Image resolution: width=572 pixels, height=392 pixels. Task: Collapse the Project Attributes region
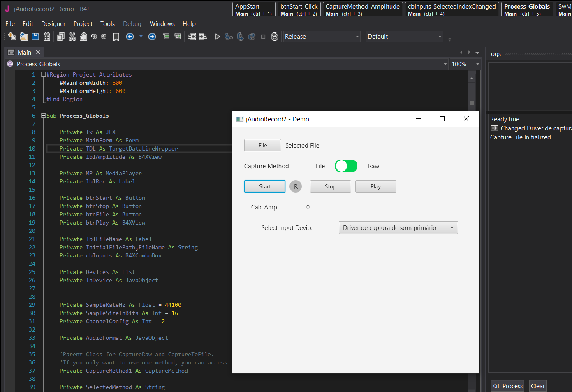[x=43, y=74]
